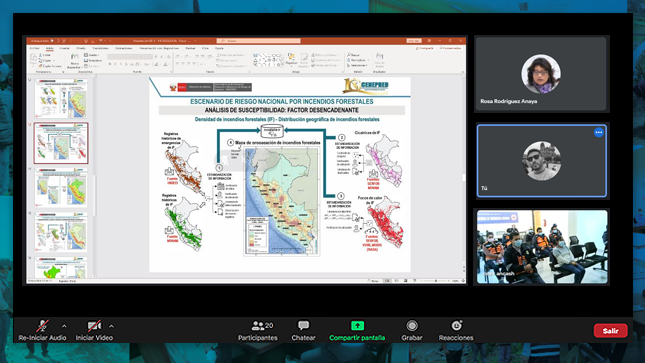This screenshot has height=363, width=645.
Task: Click the green Compartir pantalla icon
Action: click(x=357, y=326)
